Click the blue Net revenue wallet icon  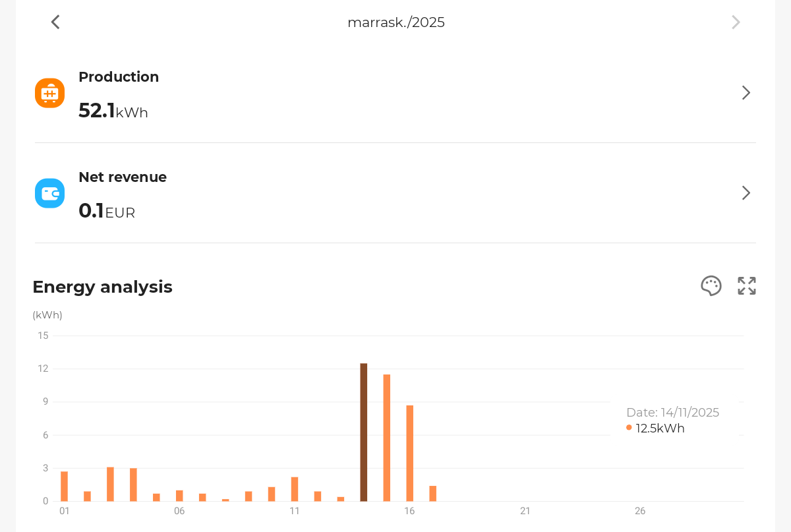50,193
